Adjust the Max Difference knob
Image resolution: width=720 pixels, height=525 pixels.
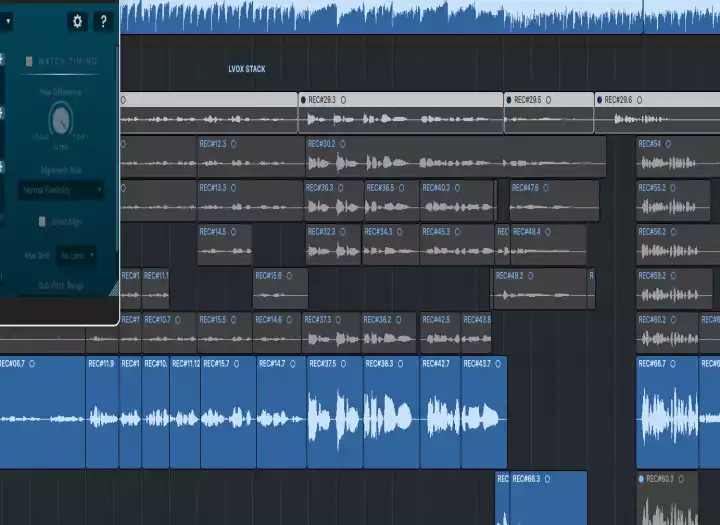(x=61, y=120)
